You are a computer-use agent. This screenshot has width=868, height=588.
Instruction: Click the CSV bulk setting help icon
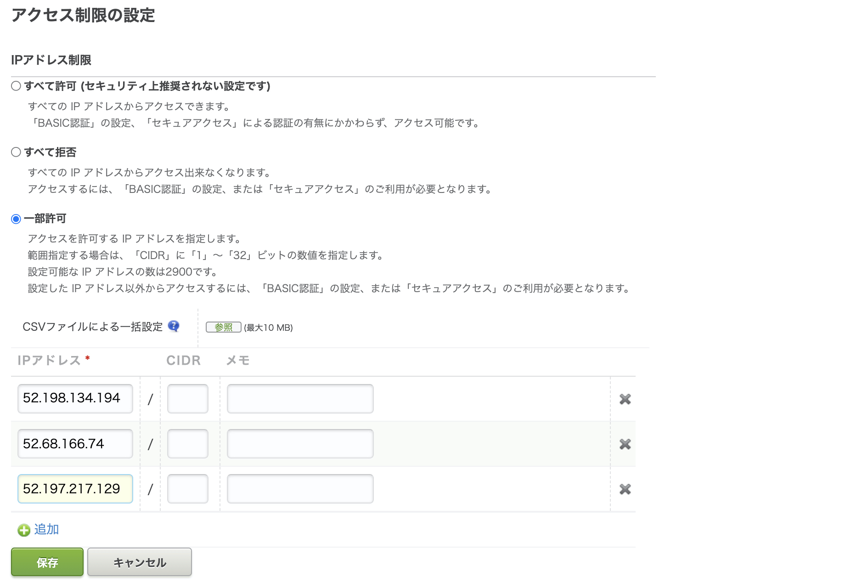174,326
